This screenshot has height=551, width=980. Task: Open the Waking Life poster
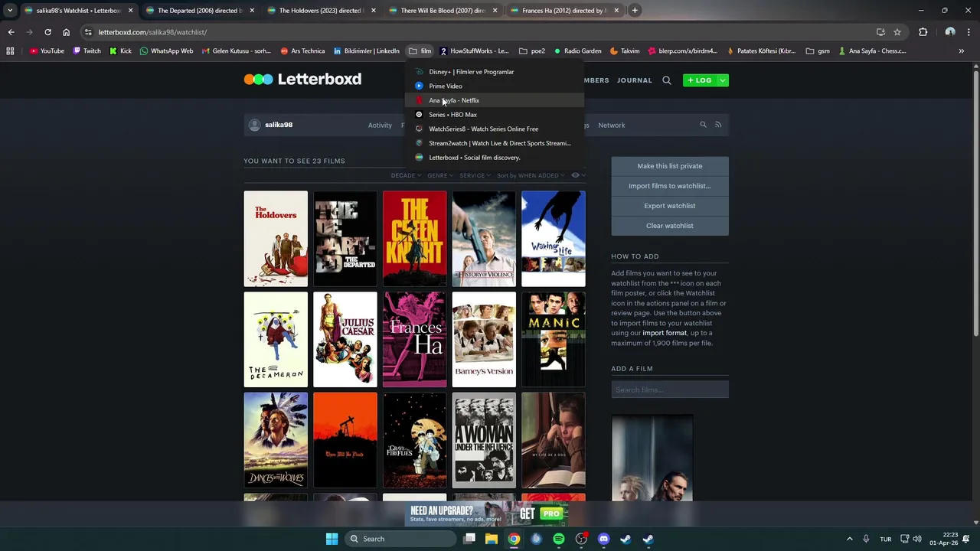[554, 239]
